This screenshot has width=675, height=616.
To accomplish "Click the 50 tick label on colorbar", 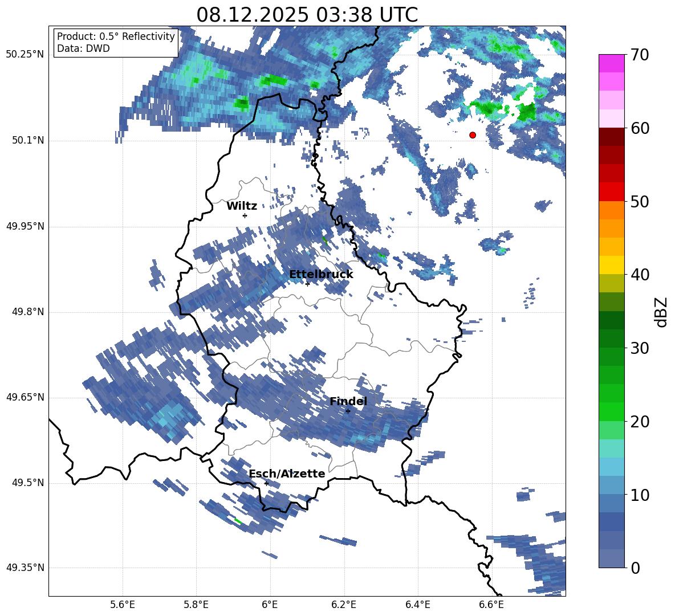I will pyautogui.click(x=640, y=202).
